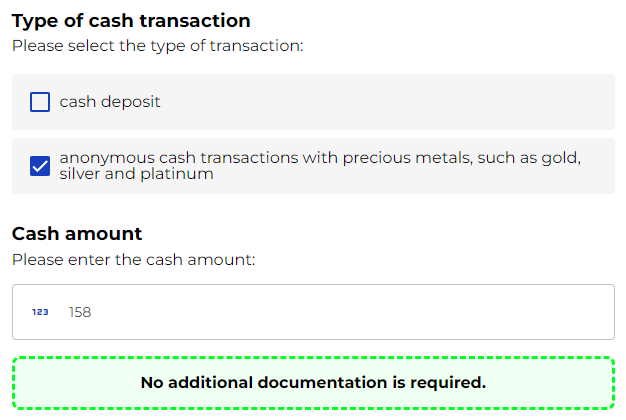626x420 pixels.
Task: Click "Please enter the cash amount" hint
Action: click(134, 259)
